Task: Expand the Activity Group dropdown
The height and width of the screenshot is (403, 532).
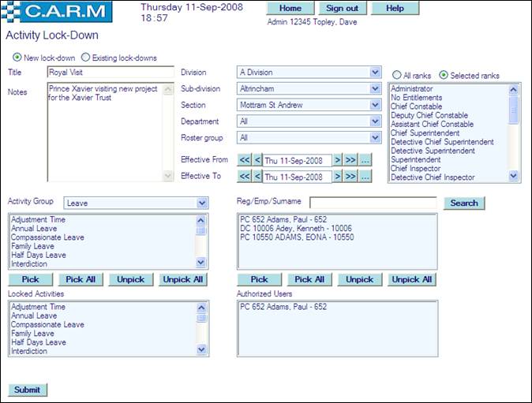Action: click(201, 203)
